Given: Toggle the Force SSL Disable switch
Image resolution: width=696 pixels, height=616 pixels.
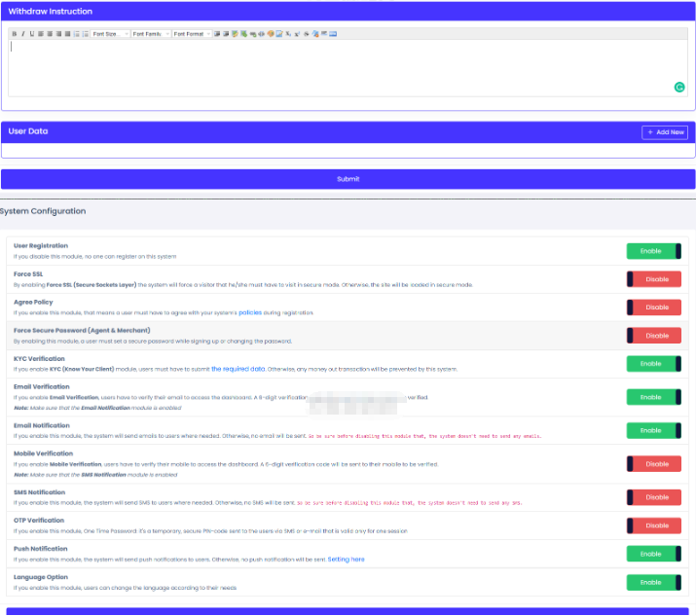Looking at the screenshot, I should 653,279.
